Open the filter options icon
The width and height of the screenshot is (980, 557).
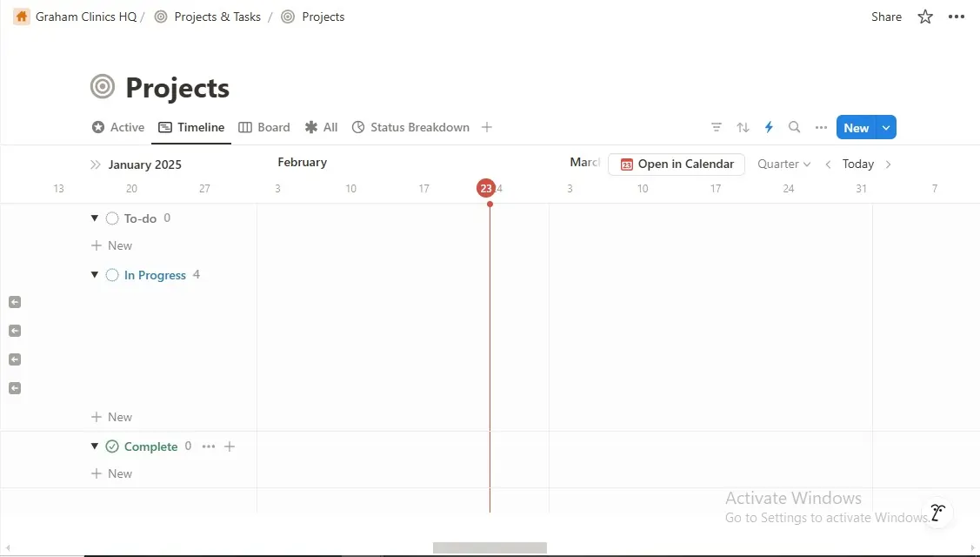717,127
